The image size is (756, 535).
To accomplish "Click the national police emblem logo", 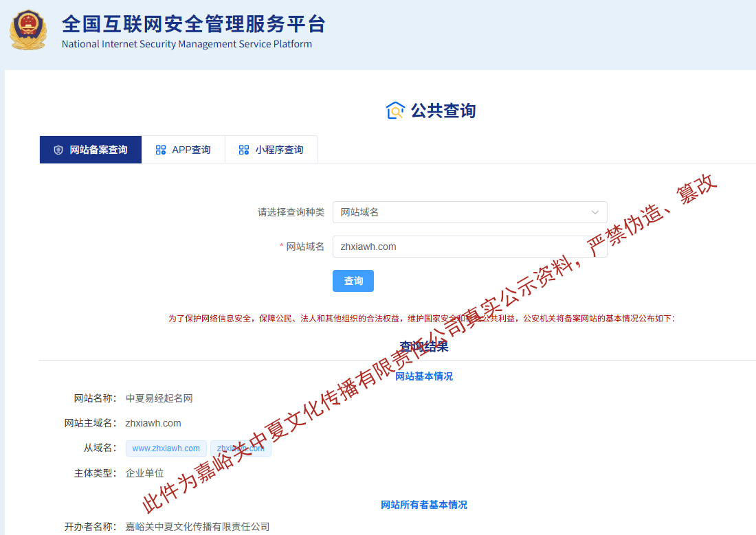I will pos(28,30).
